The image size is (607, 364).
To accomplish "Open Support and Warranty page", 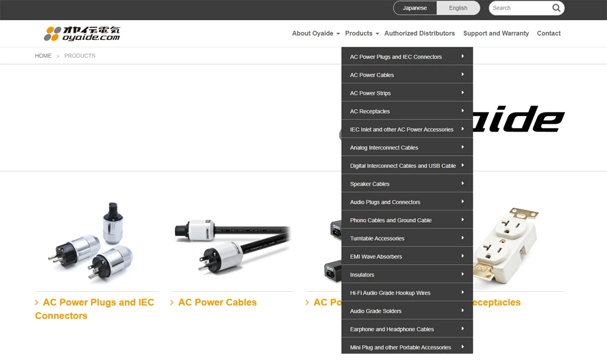I will click(496, 33).
